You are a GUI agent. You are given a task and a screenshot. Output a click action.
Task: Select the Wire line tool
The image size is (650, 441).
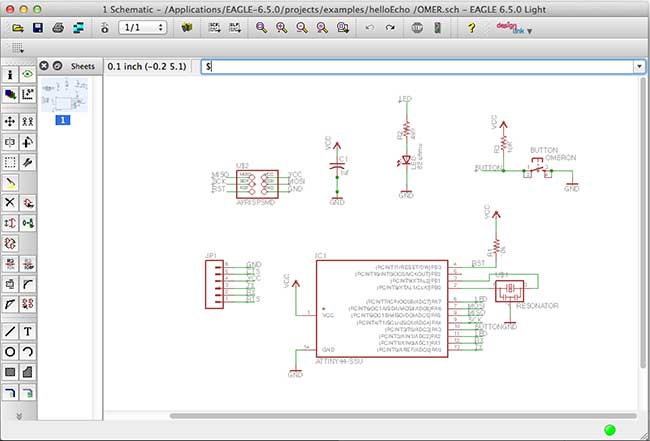(x=10, y=332)
